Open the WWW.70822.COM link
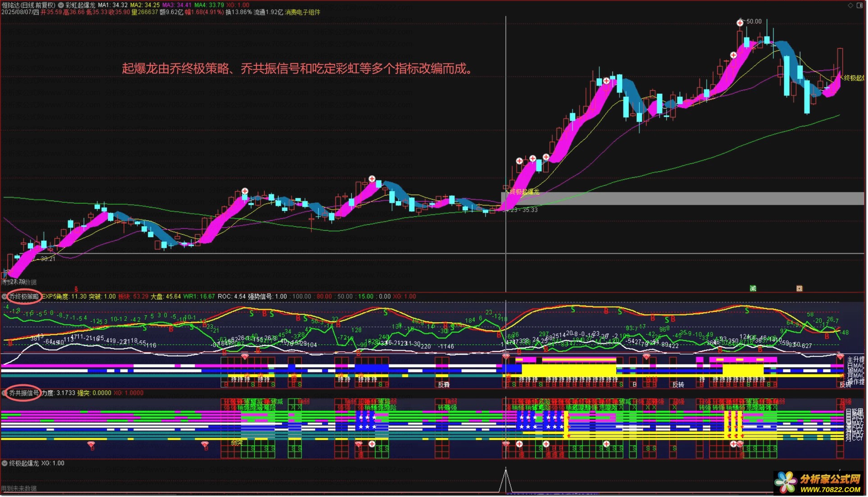Viewport: 868px width, 497px height. [x=830, y=489]
